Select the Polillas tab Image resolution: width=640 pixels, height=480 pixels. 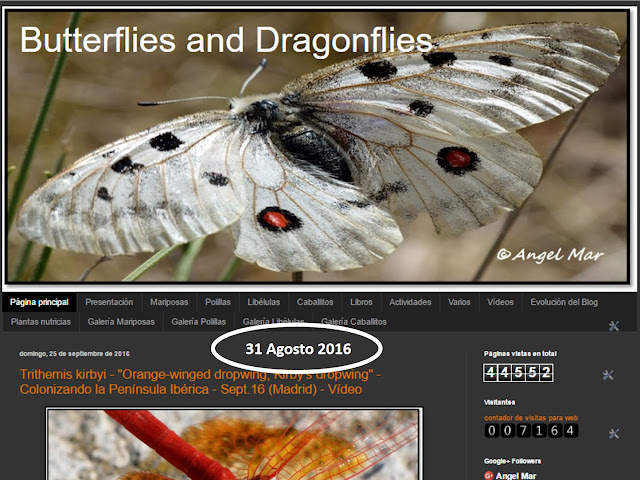(x=218, y=302)
